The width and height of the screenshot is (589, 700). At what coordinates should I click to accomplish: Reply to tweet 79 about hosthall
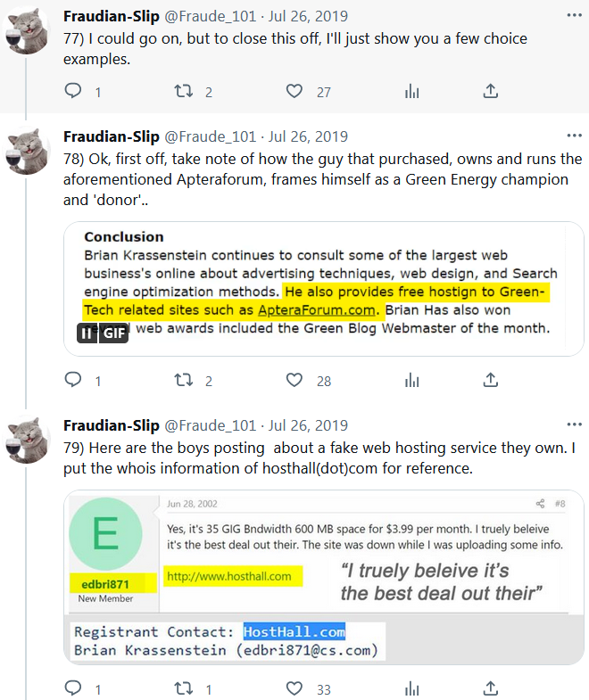[74, 688]
